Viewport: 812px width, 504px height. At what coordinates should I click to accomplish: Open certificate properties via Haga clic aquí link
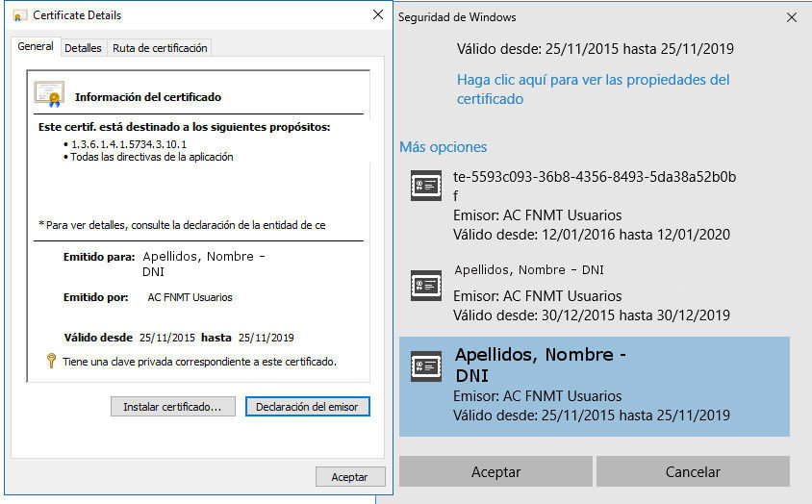point(593,88)
